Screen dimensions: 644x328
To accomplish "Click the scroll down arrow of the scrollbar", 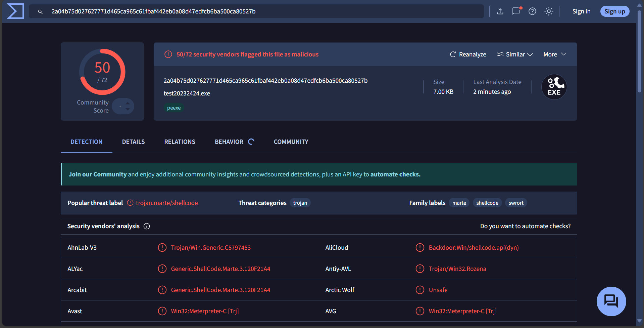I will tap(640, 322).
